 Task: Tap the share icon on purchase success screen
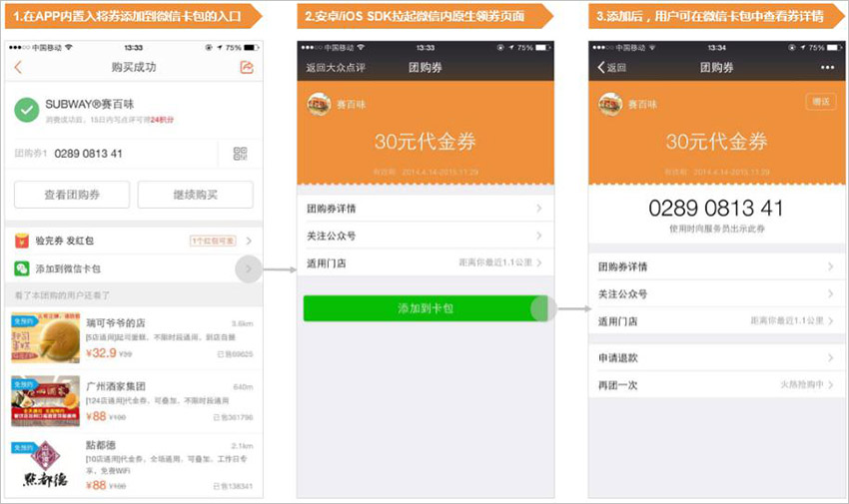click(247, 67)
